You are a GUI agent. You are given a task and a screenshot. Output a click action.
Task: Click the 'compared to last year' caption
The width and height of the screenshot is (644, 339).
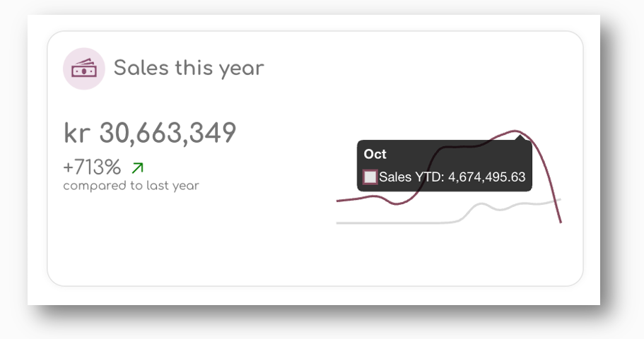pos(131,186)
